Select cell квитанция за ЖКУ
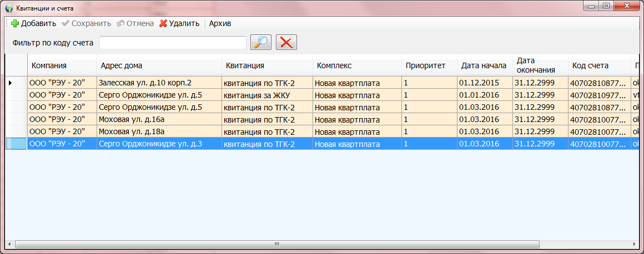 point(267,95)
